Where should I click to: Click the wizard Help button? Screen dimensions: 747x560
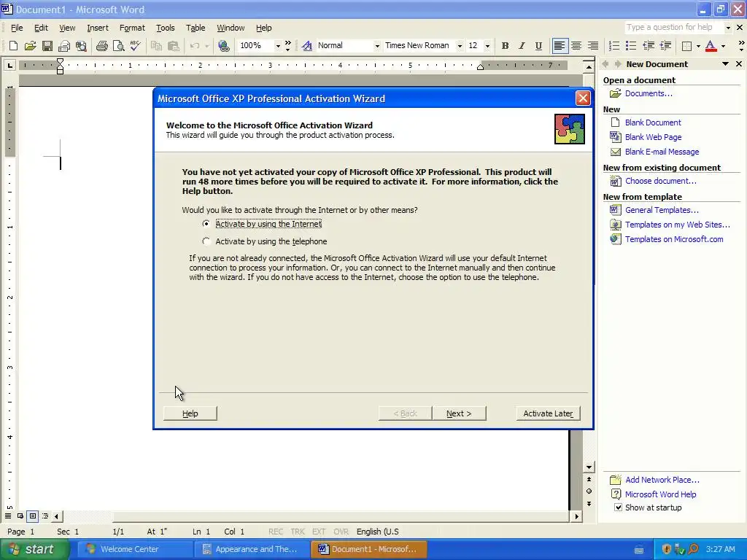tap(190, 413)
